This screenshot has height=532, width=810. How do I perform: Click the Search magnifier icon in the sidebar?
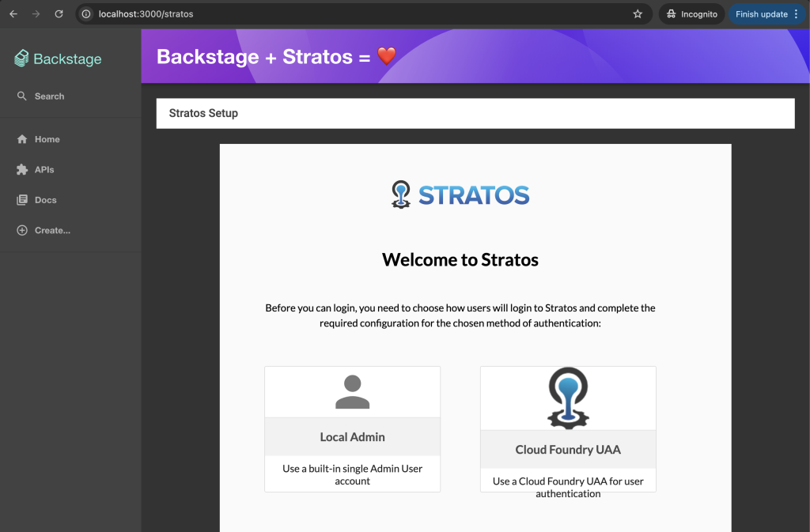click(21, 96)
